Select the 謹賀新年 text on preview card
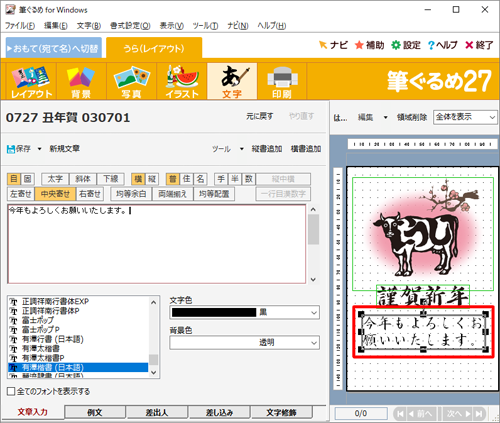 [x=423, y=296]
